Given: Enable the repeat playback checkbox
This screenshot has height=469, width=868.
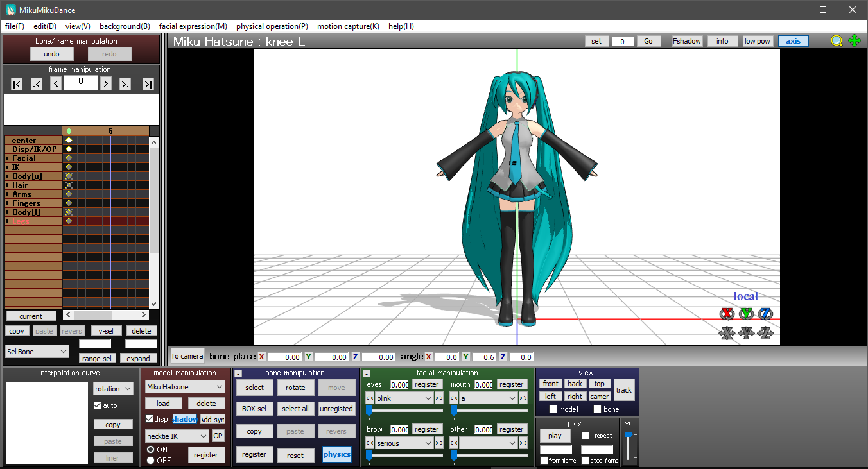Looking at the screenshot, I should point(585,436).
